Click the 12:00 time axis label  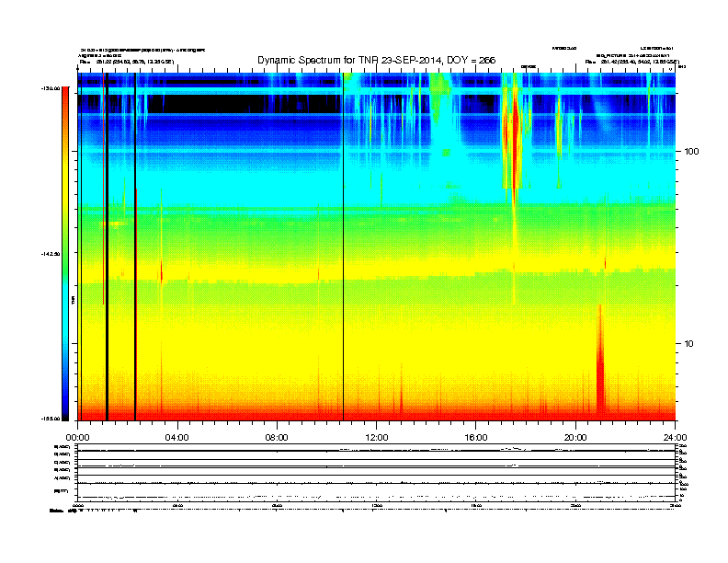pyautogui.click(x=377, y=438)
